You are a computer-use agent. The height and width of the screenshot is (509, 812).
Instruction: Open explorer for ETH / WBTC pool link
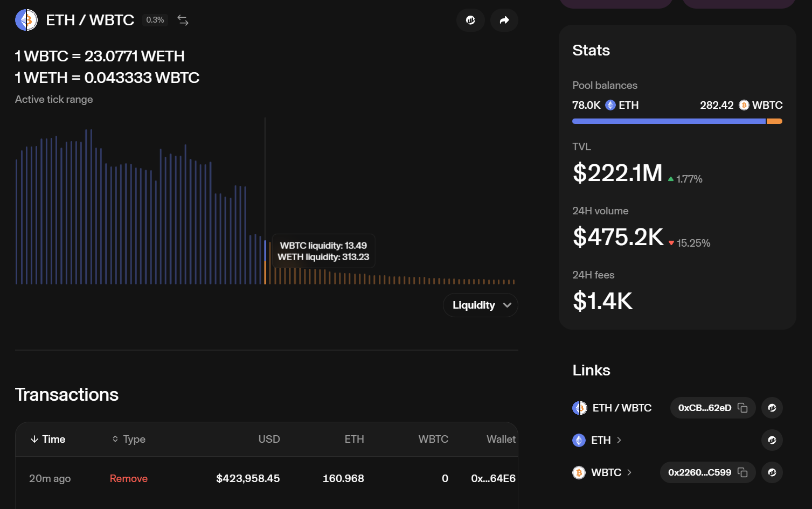point(772,408)
